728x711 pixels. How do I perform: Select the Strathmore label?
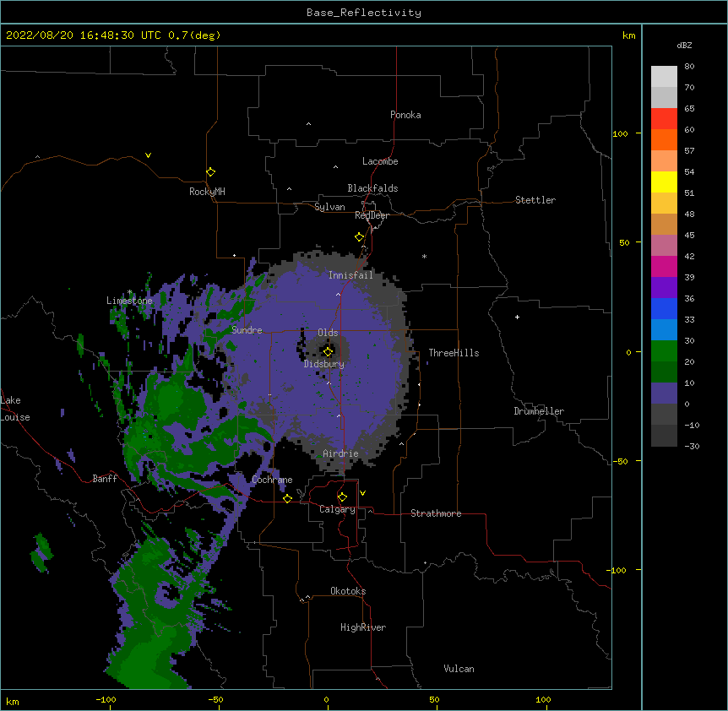[436, 513]
